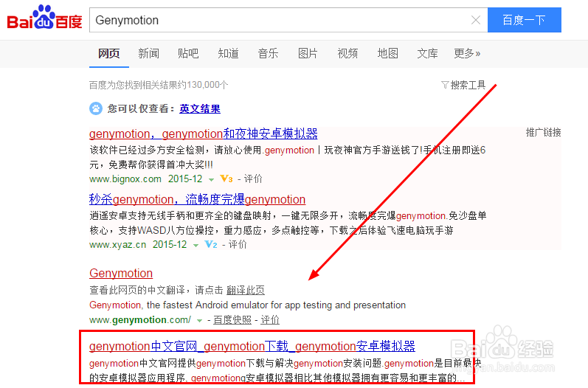Switch to the 图片 tab
This screenshot has width=588, height=388.
coord(308,54)
